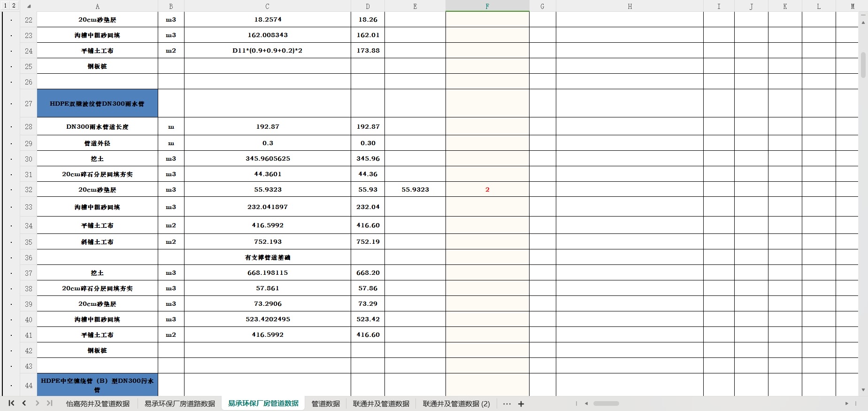Select the value 173.88 in row 24
This screenshot has width=868, height=411.
tap(368, 51)
